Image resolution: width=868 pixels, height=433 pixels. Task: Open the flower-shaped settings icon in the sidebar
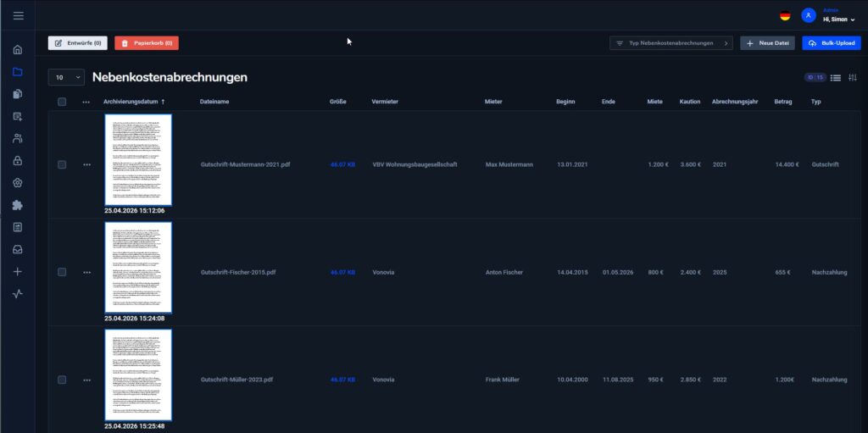pyautogui.click(x=18, y=183)
